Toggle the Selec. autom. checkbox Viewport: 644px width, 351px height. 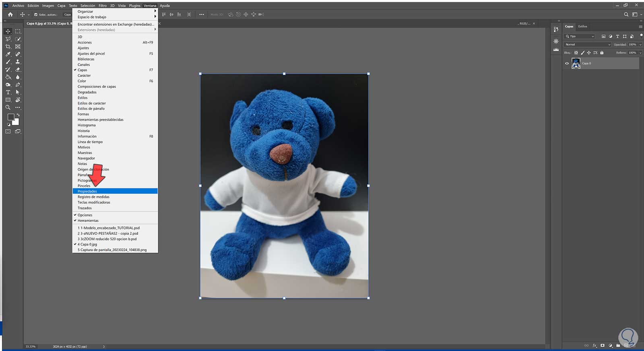pyautogui.click(x=36, y=14)
